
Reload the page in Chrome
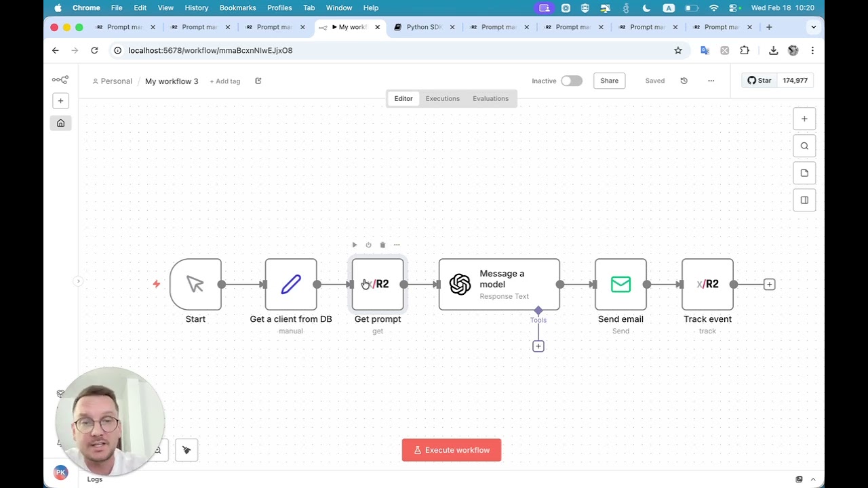coord(94,50)
